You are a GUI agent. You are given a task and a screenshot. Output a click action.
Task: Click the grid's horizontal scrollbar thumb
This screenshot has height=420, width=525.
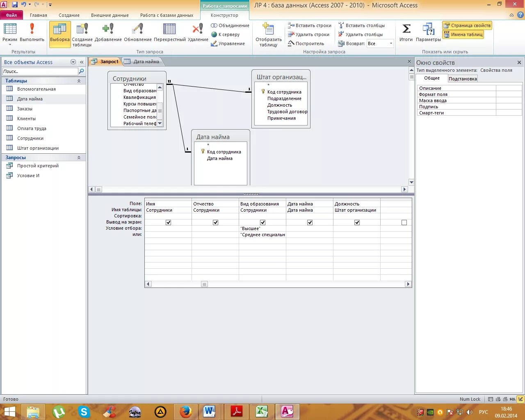[x=204, y=284]
